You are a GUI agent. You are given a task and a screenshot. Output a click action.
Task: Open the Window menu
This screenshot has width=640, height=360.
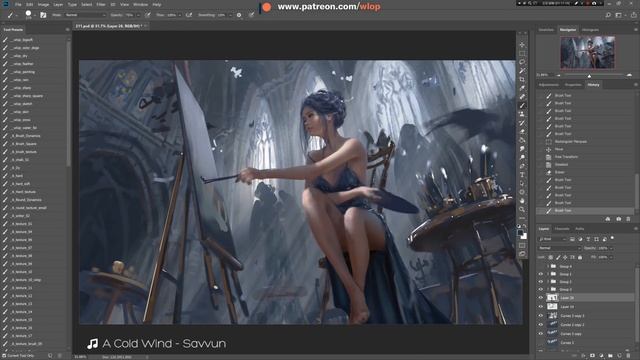(140, 4)
